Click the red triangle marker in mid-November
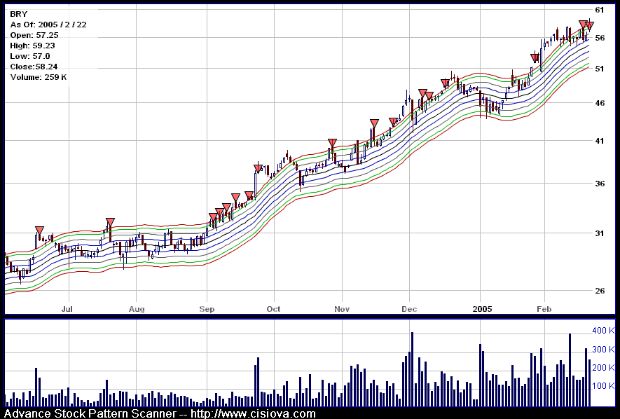The width and height of the screenshot is (620, 419). tap(374, 124)
